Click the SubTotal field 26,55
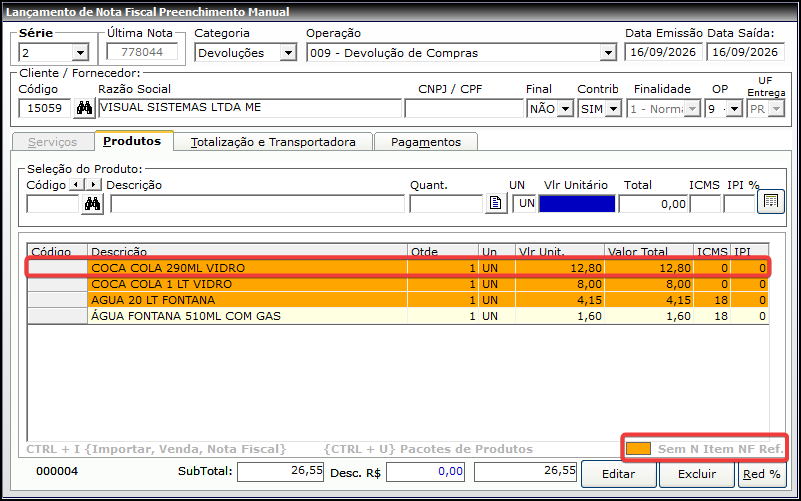 [280, 471]
